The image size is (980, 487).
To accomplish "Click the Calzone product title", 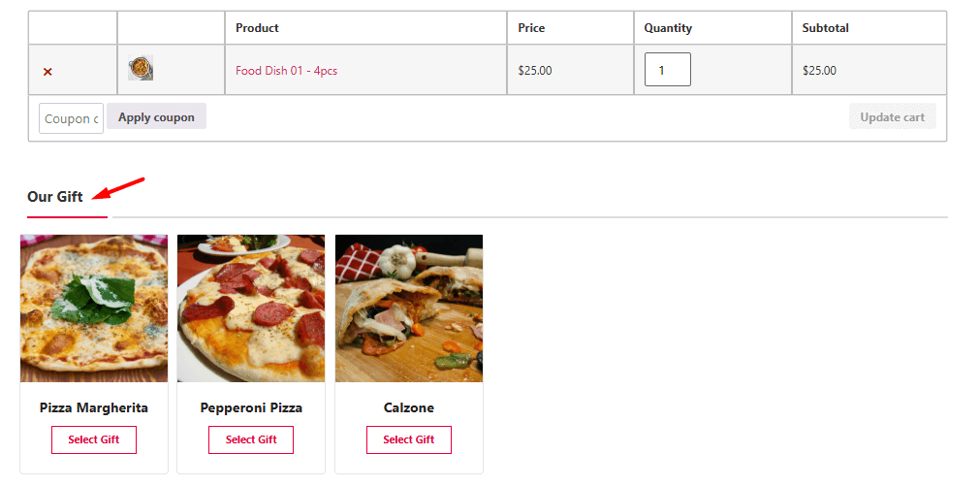I will tap(409, 408).
